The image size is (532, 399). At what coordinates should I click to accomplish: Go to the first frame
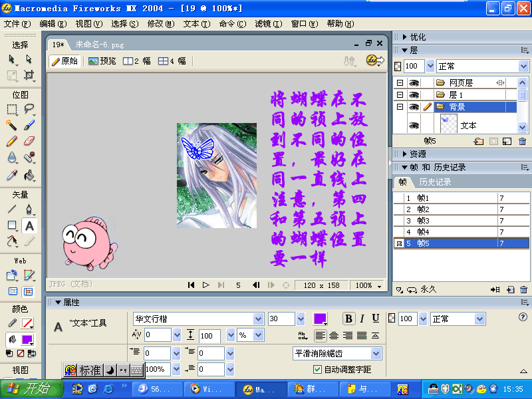[191, 285]
